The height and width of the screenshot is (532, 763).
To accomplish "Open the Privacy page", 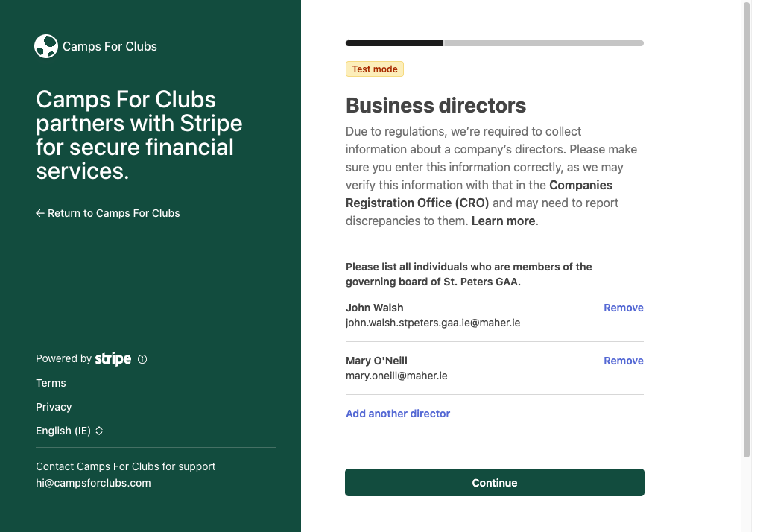I will coord(54,407).
